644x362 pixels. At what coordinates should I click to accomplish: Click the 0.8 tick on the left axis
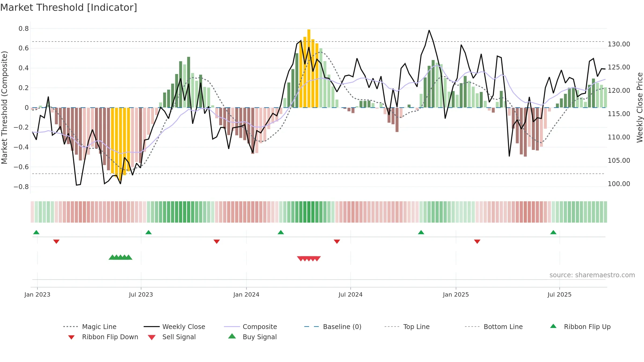pyautogui.click(x=24, y=28)
